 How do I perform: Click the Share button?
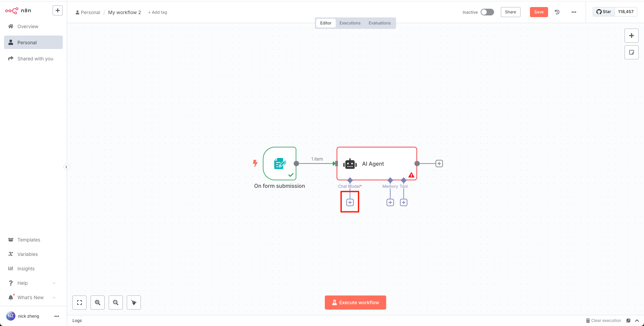(511, 12)
